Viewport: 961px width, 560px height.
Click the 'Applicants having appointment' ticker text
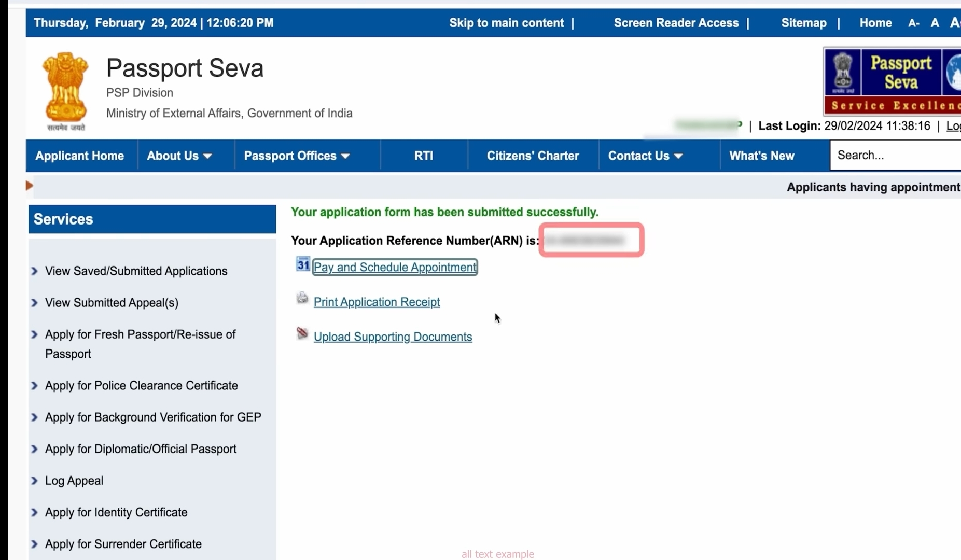[x=873, y=187]
